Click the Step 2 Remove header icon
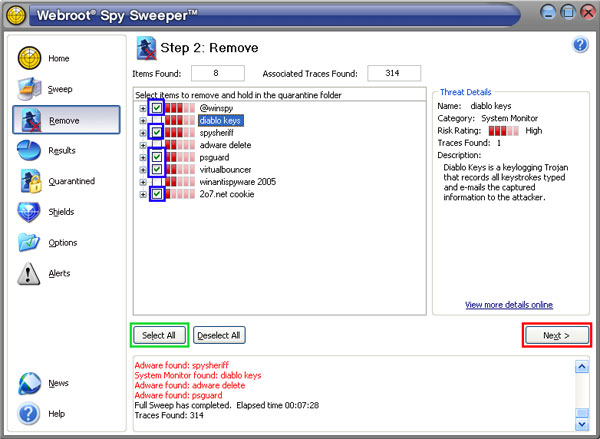Viewport: 600px width, 439px height. click(146, 48)
